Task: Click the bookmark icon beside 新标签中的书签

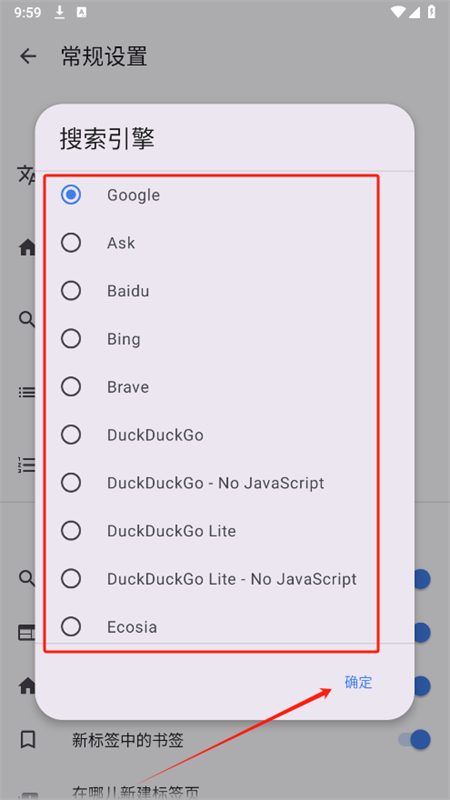Action: pyautogui.click(x=28, y=739)
